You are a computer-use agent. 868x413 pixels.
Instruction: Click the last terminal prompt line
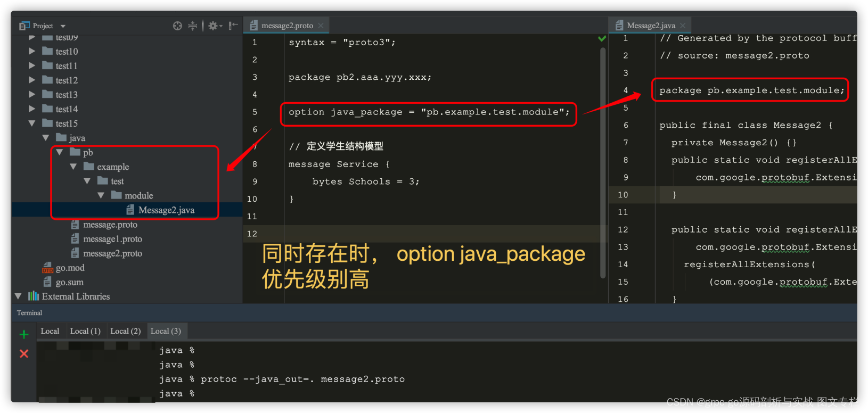pyautogui.click(x=177, y=393)
